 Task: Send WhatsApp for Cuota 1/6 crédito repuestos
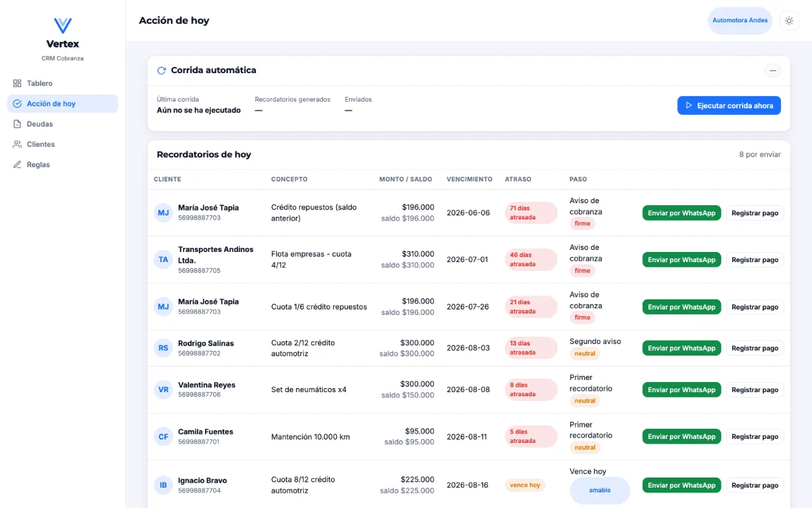click(x=681, y=307)
